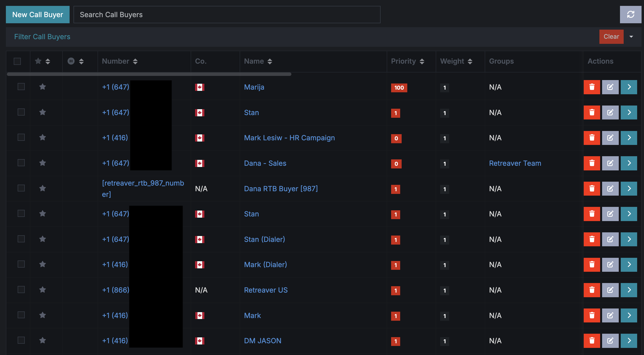Check the Marija row checkbox
Viewport: 644px width, 355px height.
21,87
